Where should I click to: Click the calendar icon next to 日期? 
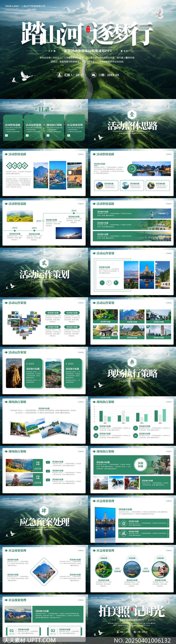coord(94,75)
